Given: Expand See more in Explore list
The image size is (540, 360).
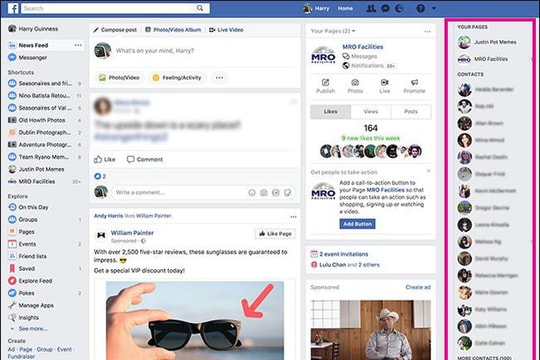Looking at the screenshot, I should pyautogui.click(x=33, y=329).
